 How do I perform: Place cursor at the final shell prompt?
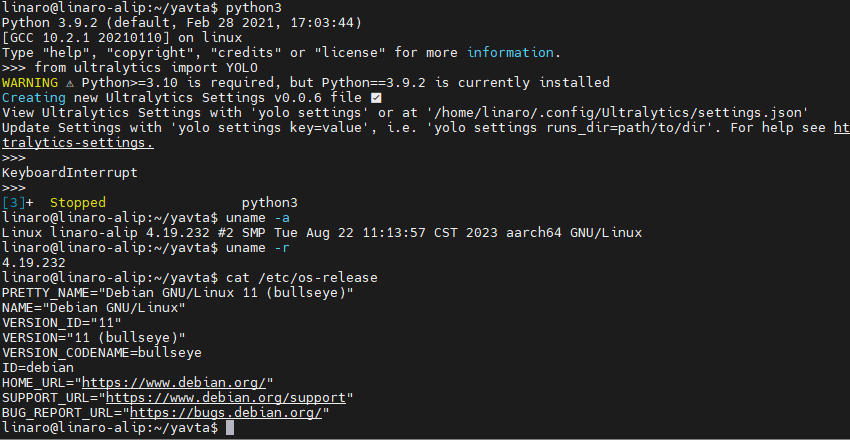(230, 428)
